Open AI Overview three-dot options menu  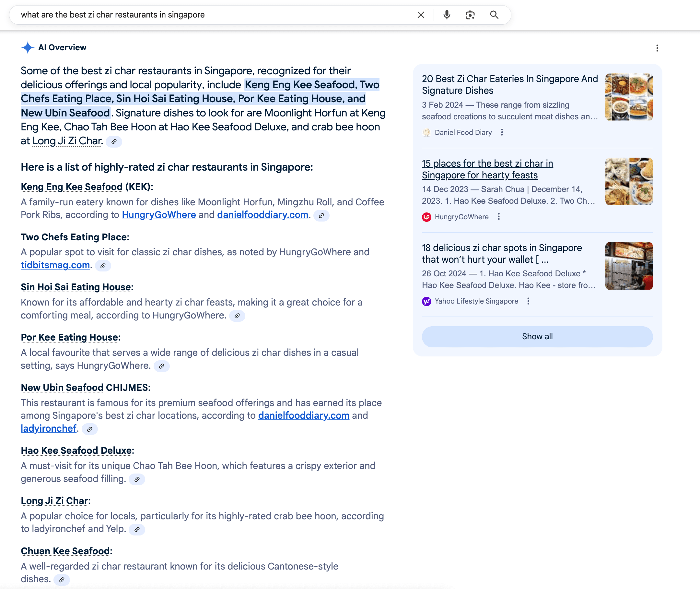point(657,48)
